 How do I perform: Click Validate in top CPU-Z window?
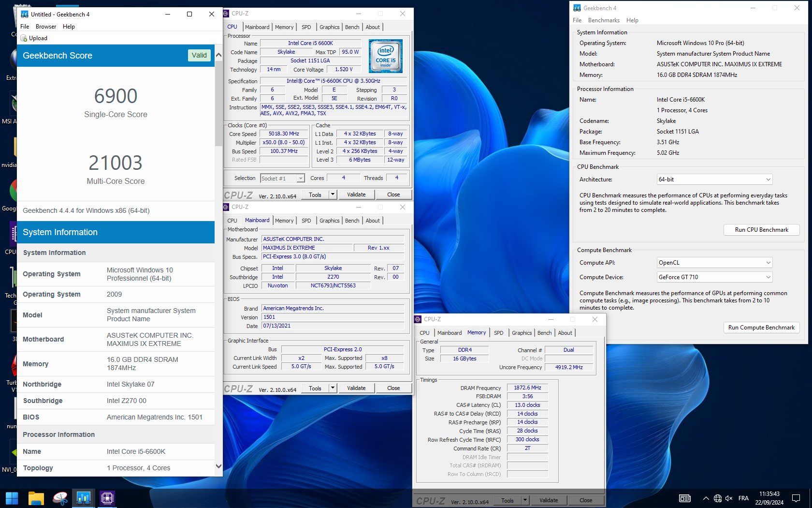(x=356, y=194)
